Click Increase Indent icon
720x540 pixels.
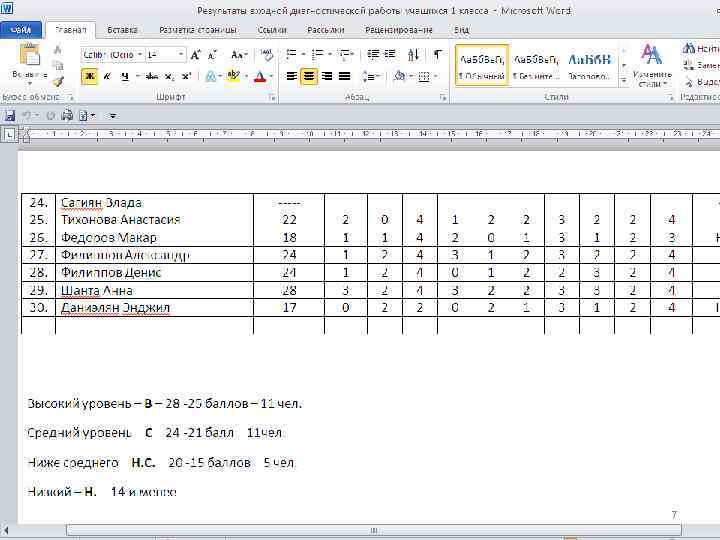tap(390, 55)
